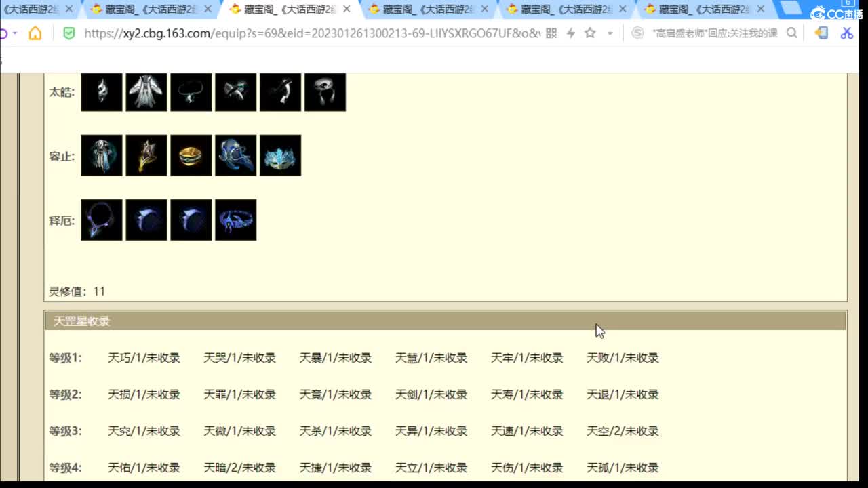Select the golden feather icon in 容止 row
Viewport: 868px width, 488px height.
coord(146,155)
